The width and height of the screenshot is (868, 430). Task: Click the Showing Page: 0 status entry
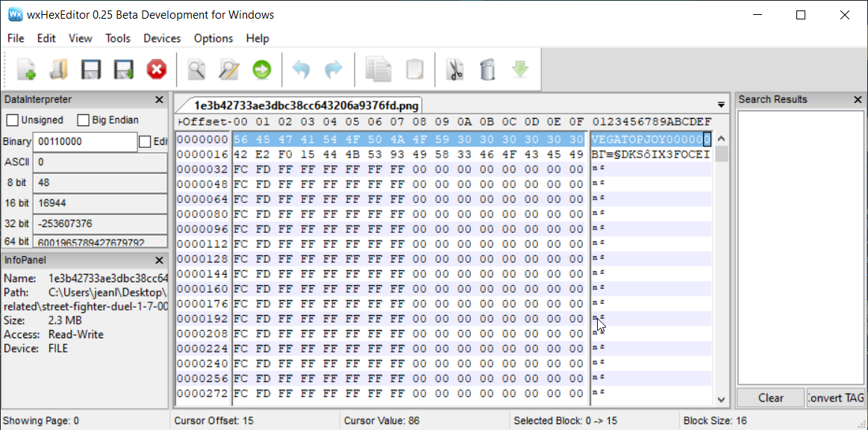(x=41, y=420)
